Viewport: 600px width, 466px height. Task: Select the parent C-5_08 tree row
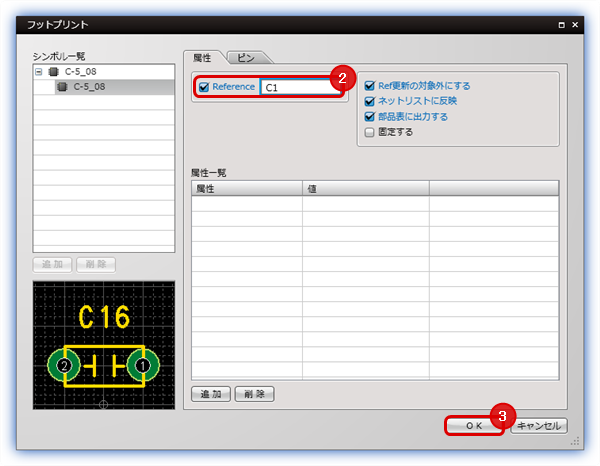click(104, 72)
